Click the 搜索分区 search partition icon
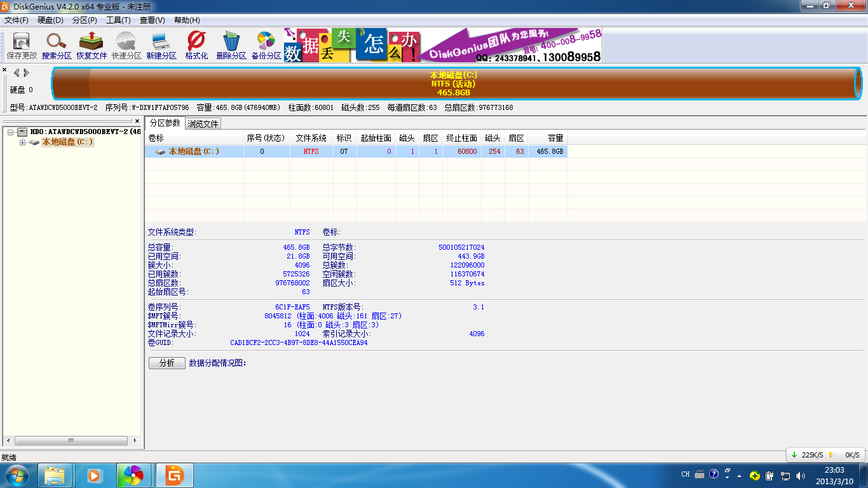Viewport: 868px width, 488px height. point(57,46)
